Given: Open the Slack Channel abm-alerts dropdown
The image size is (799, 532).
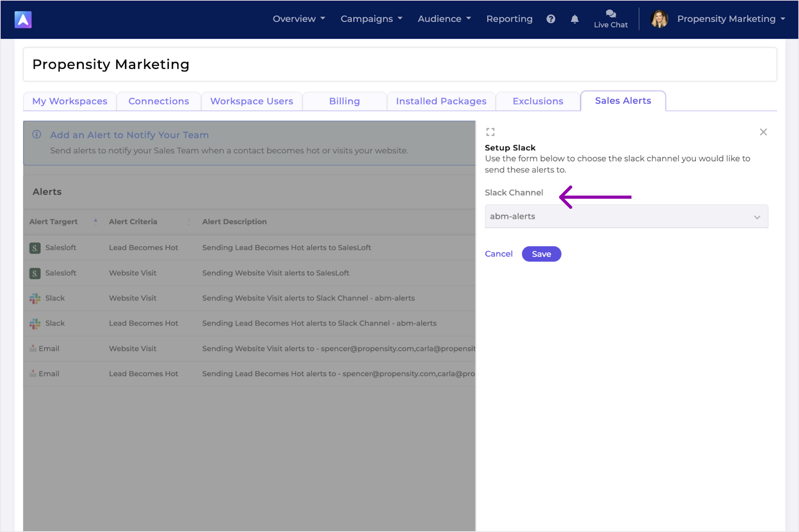Looking at the screenshot, I should pos(626,217).
